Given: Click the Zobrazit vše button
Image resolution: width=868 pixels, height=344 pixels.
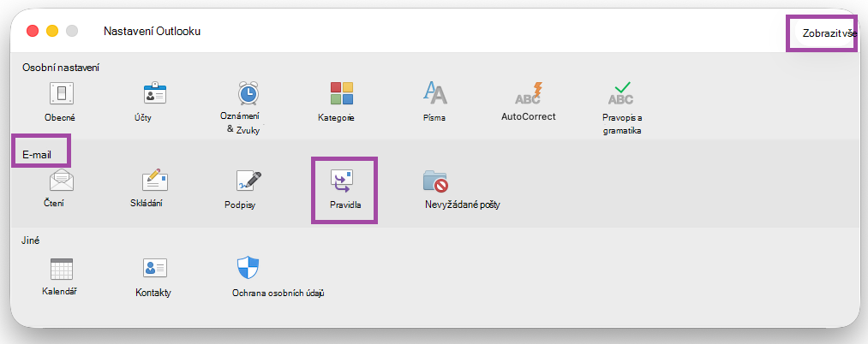Looking at the screenshot, I should pos(829,33).
